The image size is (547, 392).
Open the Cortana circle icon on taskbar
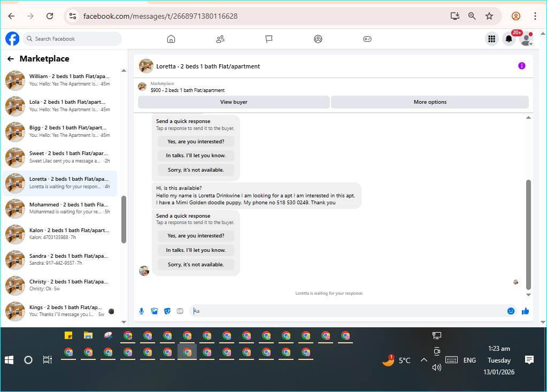coord(28,360)
